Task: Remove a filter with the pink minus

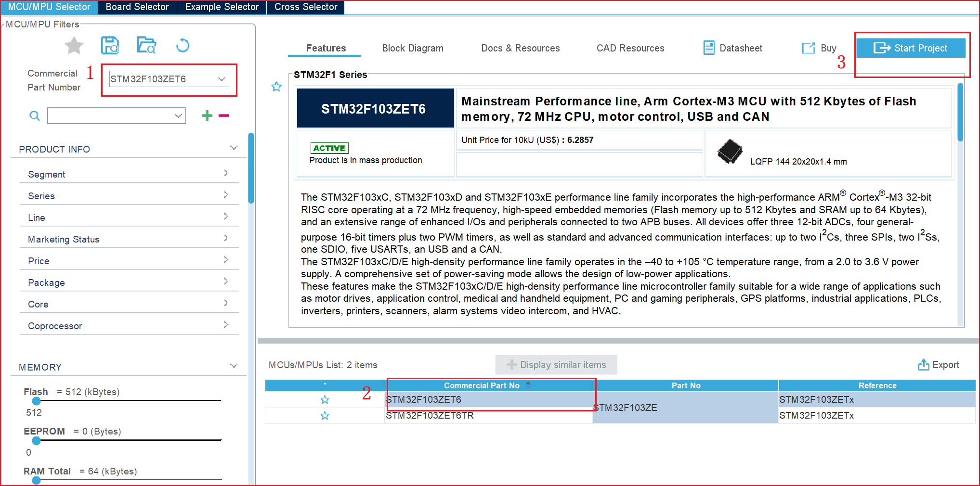Action: coord(223,115)
